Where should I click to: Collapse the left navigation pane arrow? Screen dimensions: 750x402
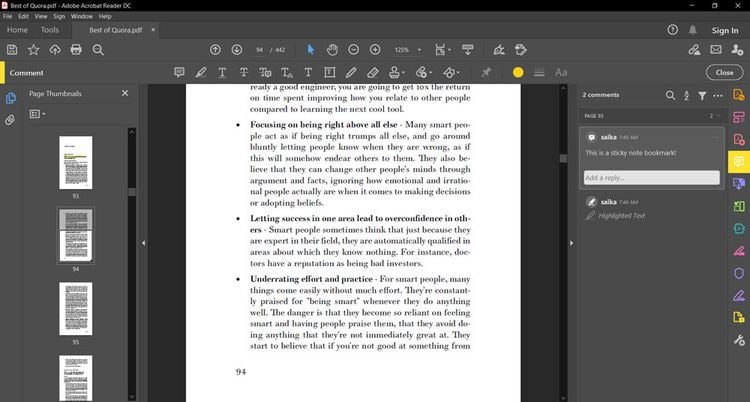(143, 243)
